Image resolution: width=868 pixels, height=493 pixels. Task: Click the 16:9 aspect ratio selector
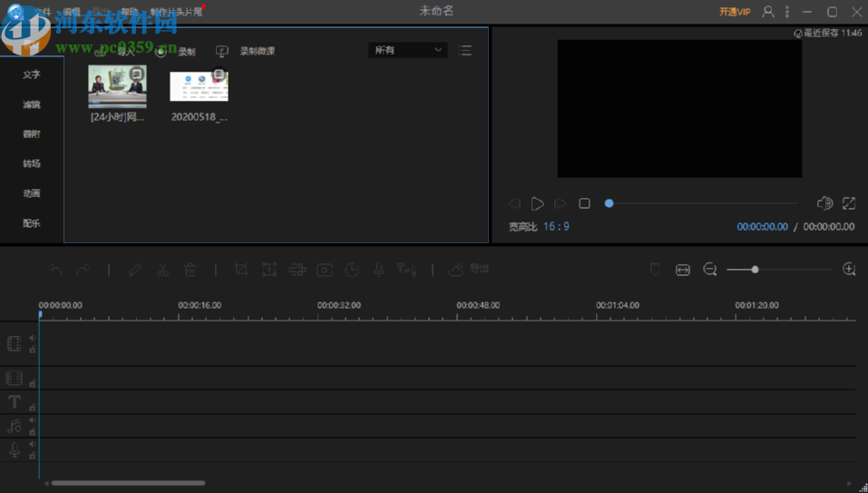point(556,227)
